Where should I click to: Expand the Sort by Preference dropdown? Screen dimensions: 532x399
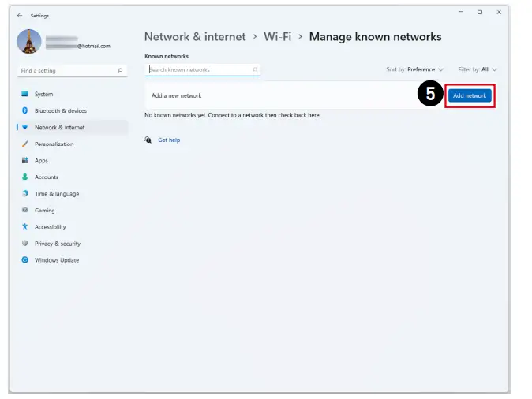(x=415, y=69)
